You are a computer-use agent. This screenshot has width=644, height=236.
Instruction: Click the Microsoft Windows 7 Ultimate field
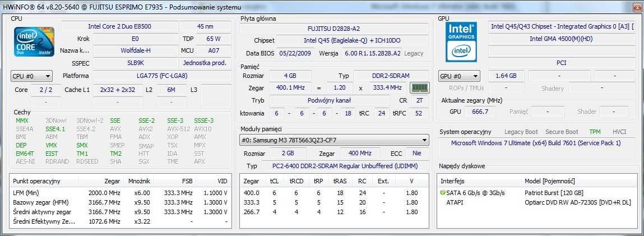click(536, 144)
